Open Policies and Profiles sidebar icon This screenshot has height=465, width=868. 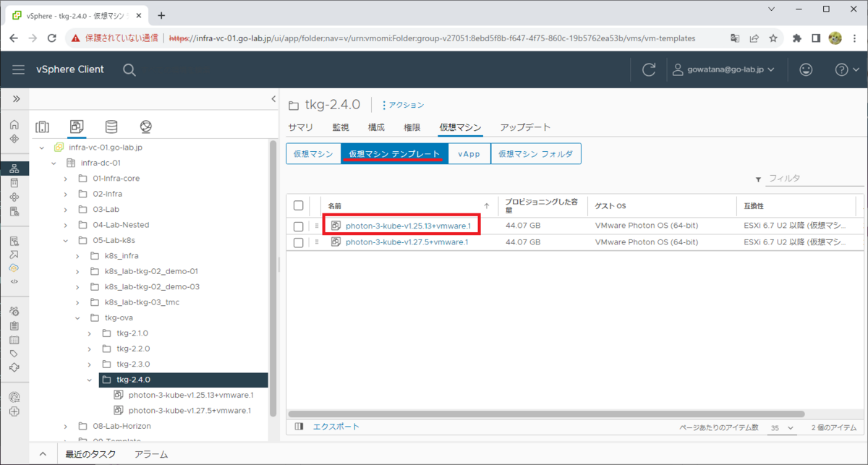click(14, 241)
